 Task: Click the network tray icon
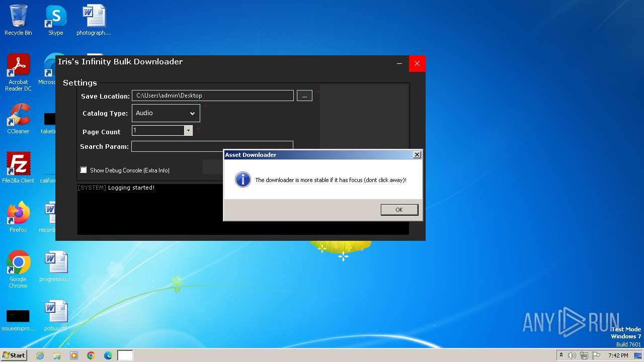(584, 355)
